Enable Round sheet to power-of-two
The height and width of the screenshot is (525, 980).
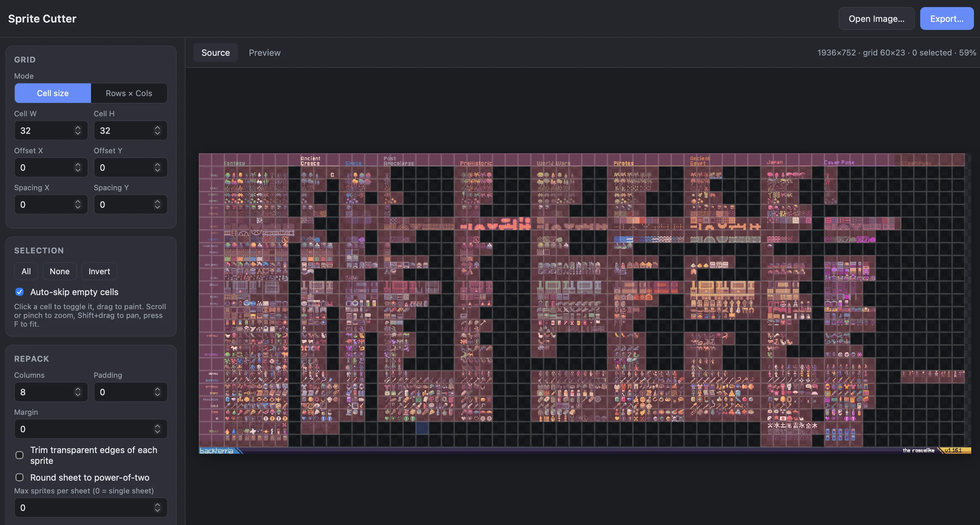pos(19,477)
